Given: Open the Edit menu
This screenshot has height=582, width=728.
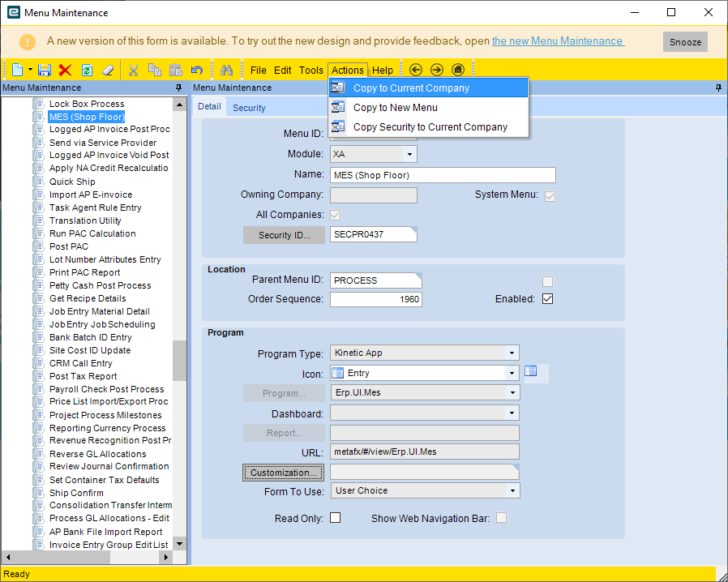Looking at the screenshot, I should (x=282, y=70).
